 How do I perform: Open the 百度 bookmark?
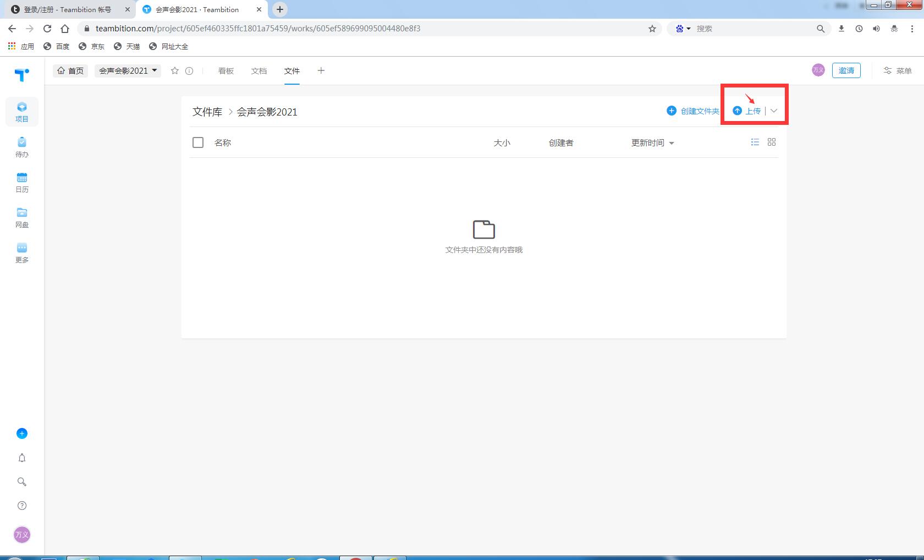[57, 46]
